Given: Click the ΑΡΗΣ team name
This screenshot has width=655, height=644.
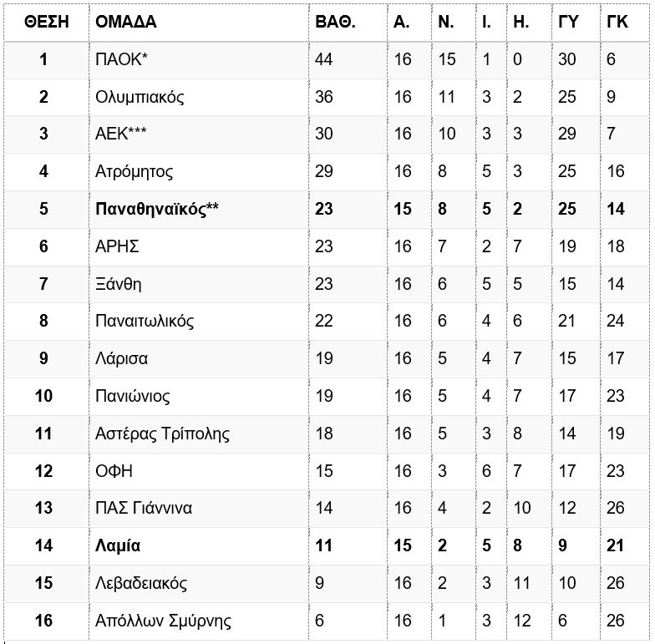Looking at the screenshot, I should (x=117, y=246).
